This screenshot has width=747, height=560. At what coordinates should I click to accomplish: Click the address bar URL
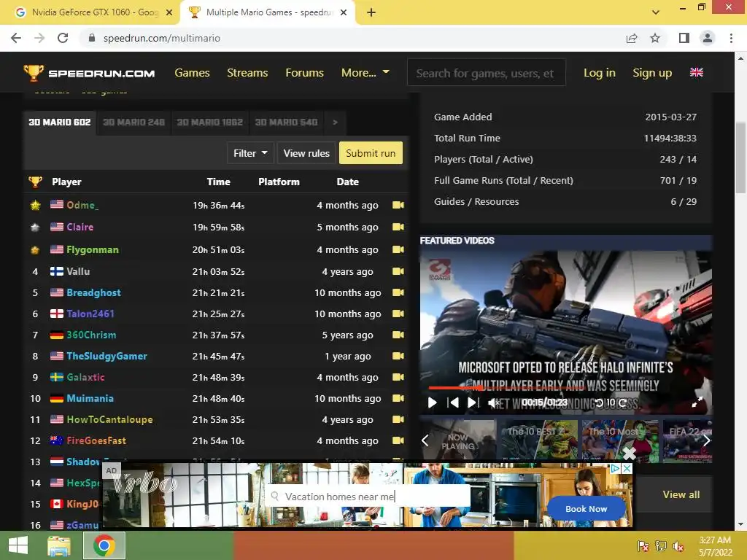[161, 38]
